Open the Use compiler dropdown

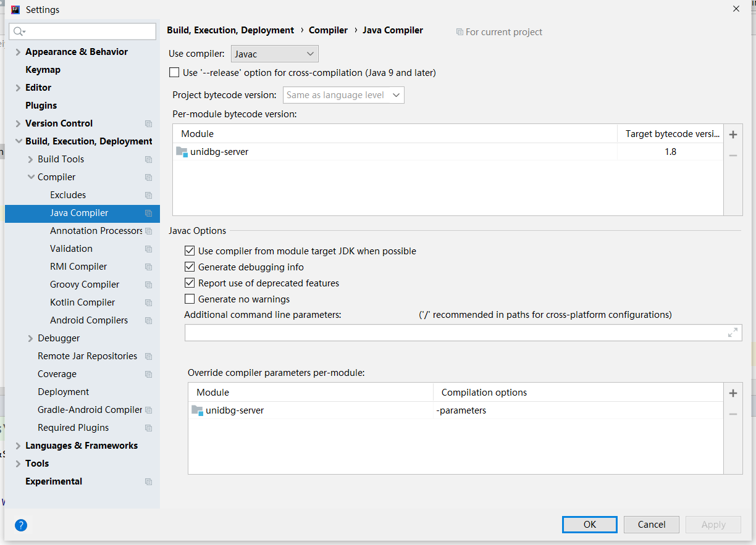(x=275, y=54)
